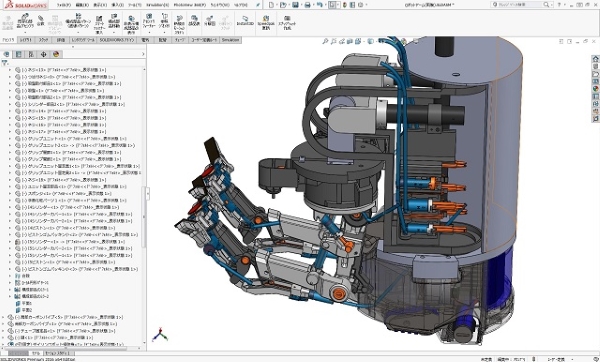
Task: Expand the ねじ<15> tree node
Action: pyautogui.click(x=10, y=118)
